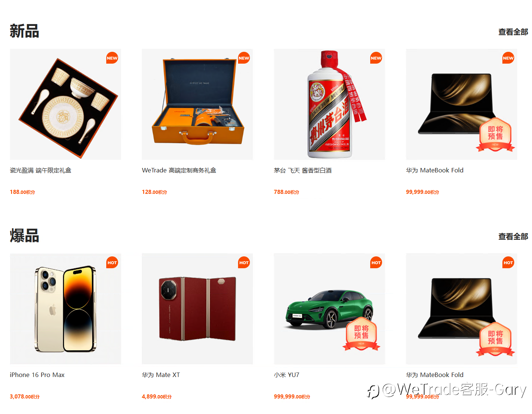Click NEW badge on WeTrade 商务礼盒
The width and height of the screenshot is (532, 414).
[244, 58]
